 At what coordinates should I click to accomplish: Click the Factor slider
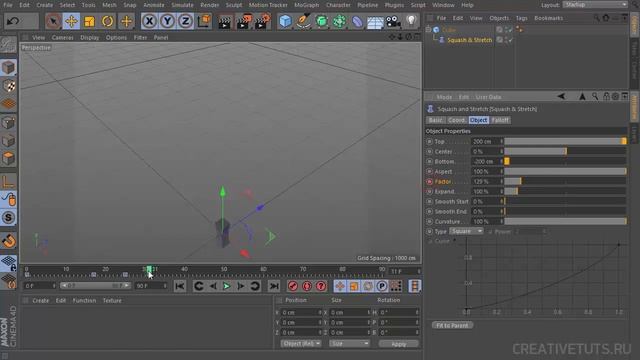click(565, 181)
